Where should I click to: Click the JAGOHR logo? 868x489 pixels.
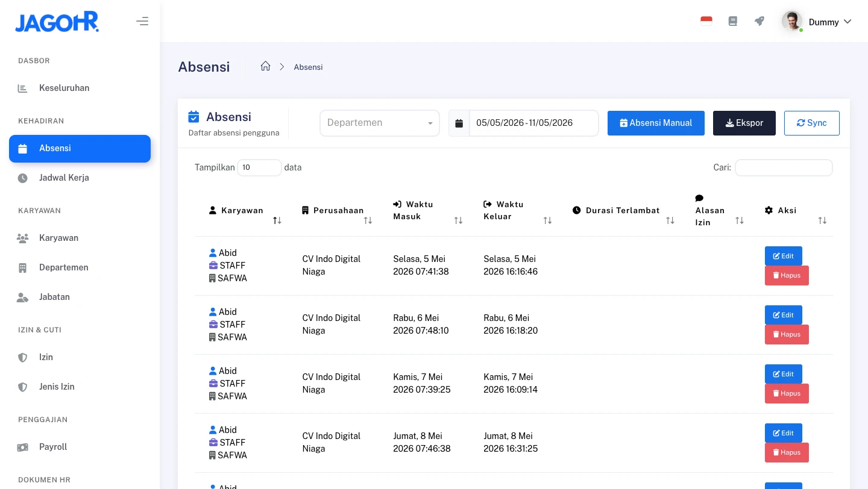pos(57,22)
